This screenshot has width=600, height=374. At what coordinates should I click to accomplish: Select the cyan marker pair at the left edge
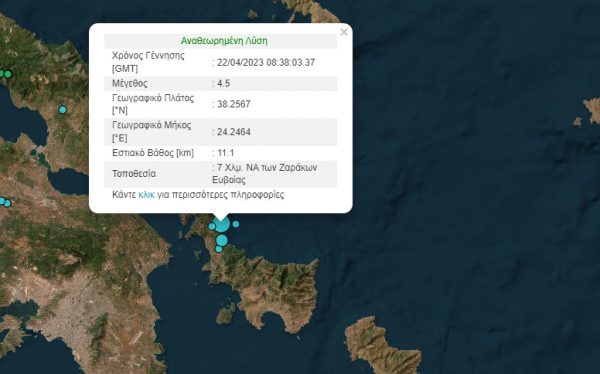5,202
